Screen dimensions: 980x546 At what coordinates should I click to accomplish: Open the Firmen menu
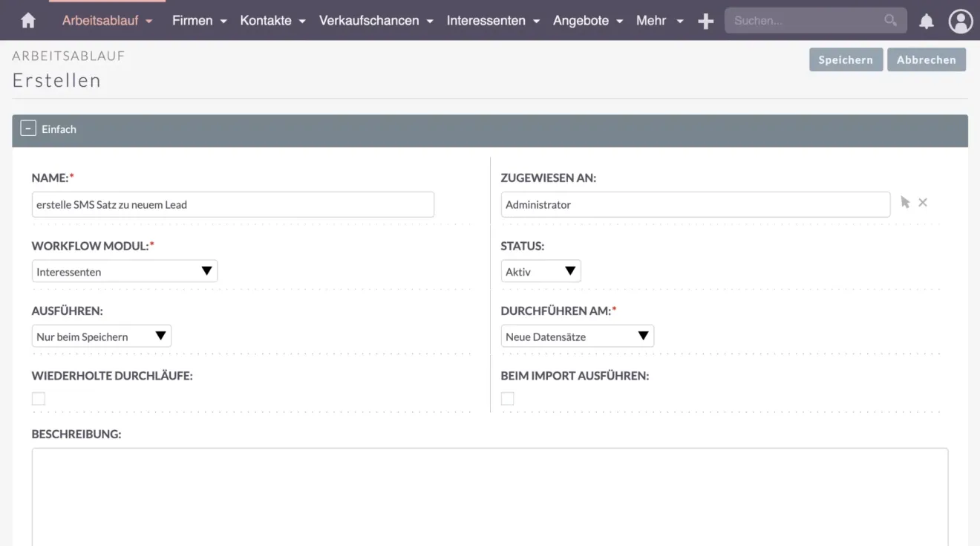pos(194,20)
